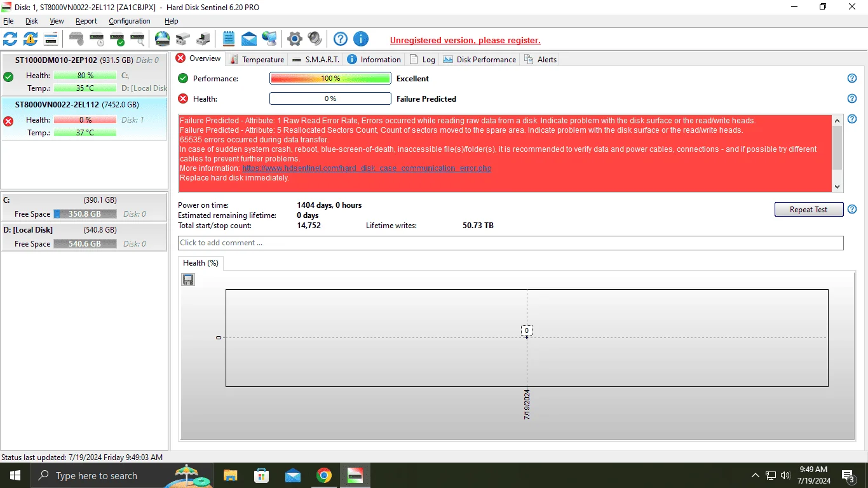Click the help icon beside Performance row
Screen dimensions: 868x488
[x=852, y=78]
